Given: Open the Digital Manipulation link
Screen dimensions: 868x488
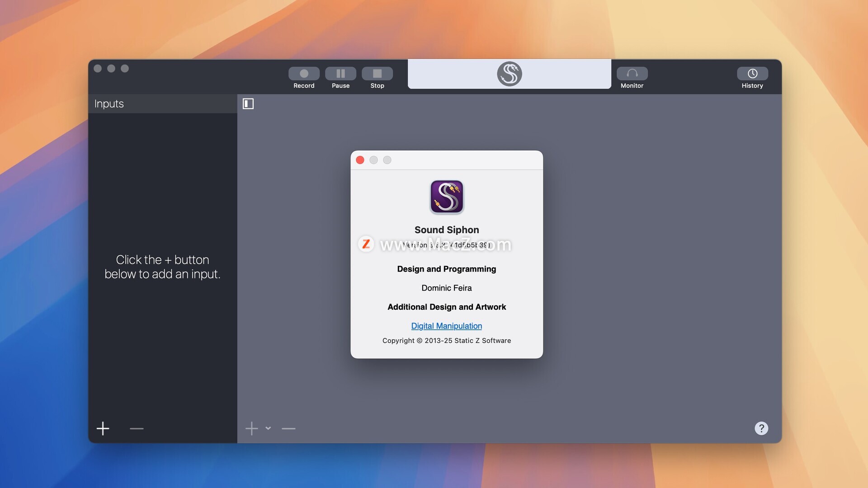Looking at the screenshot, I should click(447, 326).
